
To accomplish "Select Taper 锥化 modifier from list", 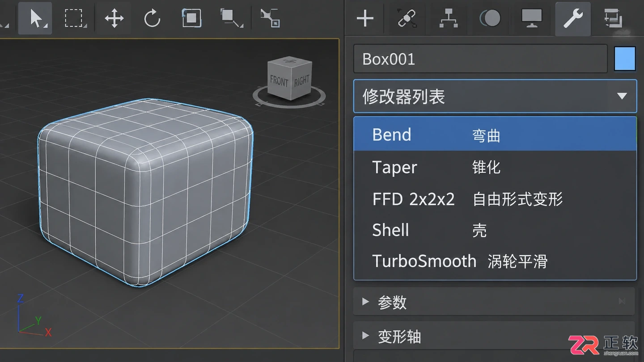I will point(495,167).
